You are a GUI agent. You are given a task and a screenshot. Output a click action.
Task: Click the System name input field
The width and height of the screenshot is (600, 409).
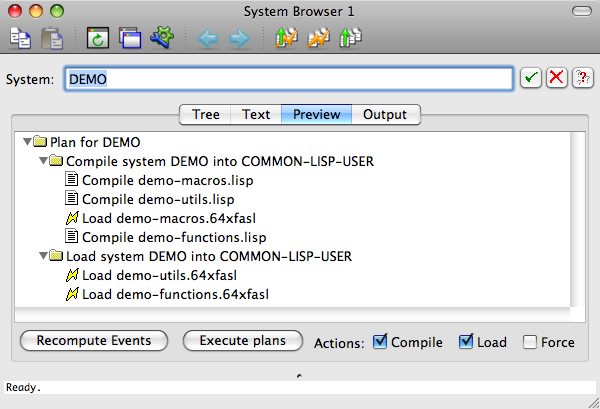(x=289, y=79)
